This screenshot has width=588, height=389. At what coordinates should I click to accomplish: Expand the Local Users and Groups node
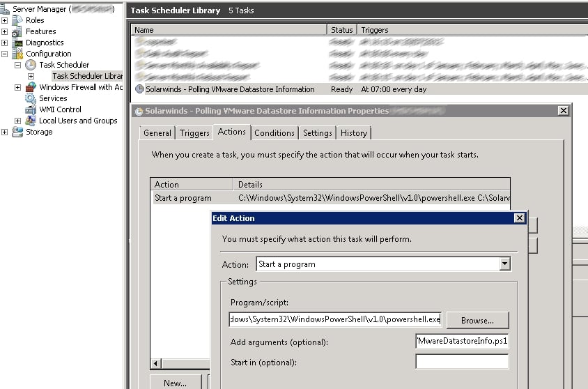coord(17,121)
